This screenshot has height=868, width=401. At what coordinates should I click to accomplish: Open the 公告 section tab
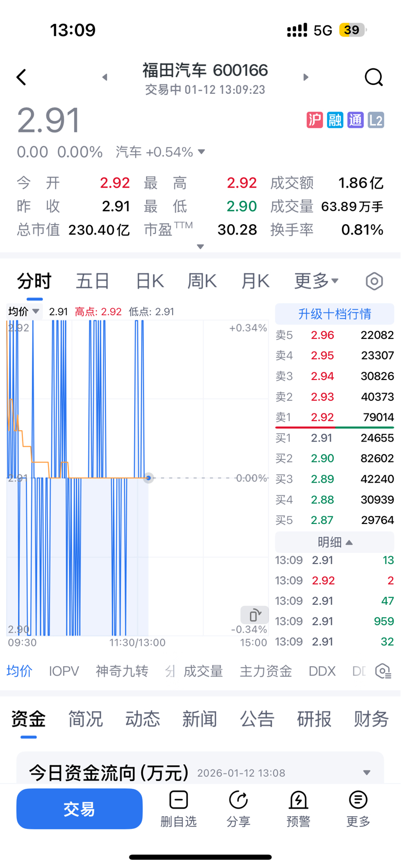point(257,719)
